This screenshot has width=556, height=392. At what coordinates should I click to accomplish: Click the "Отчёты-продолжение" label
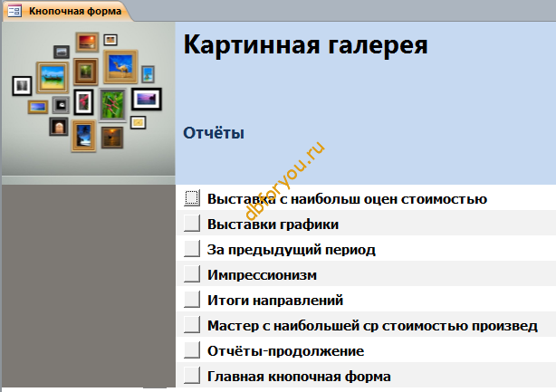click(286, 351)
